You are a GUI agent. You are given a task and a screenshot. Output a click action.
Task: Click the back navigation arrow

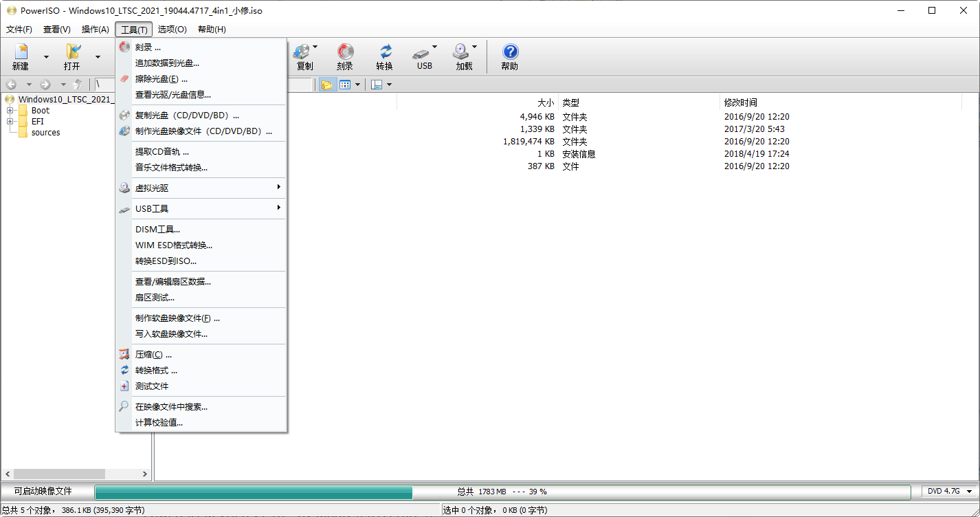point(10,84)
